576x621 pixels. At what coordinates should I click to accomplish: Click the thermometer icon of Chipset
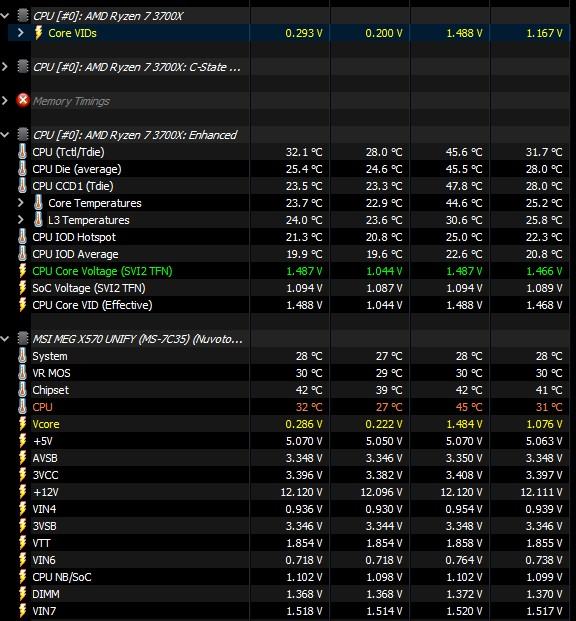pos(23,390)
